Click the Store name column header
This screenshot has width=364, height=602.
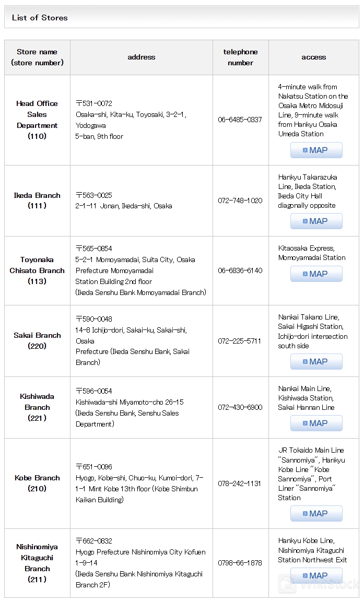pyautogui.click(x=37, y=57)
